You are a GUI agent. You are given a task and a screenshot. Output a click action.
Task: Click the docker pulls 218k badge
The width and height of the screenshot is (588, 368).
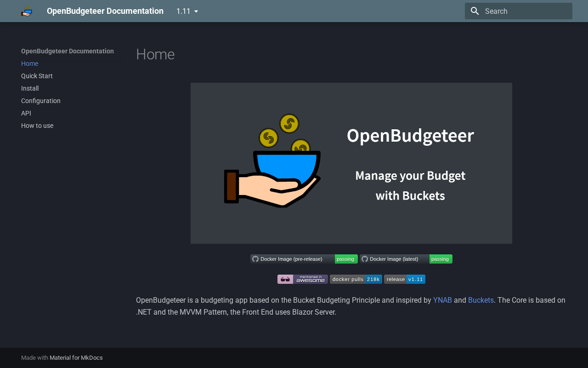356,279
